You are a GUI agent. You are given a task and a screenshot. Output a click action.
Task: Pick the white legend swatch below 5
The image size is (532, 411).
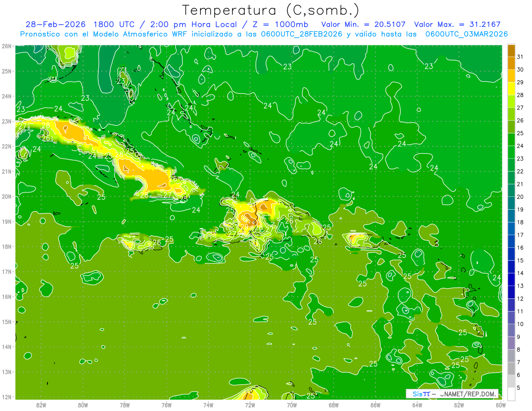pyautogui.click(x=511, y=394)
